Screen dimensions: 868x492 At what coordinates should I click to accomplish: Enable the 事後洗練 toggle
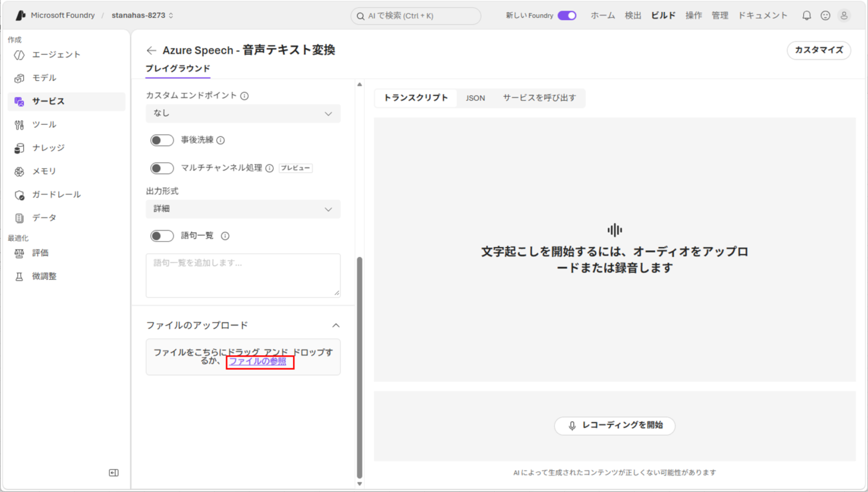[162, 140]
